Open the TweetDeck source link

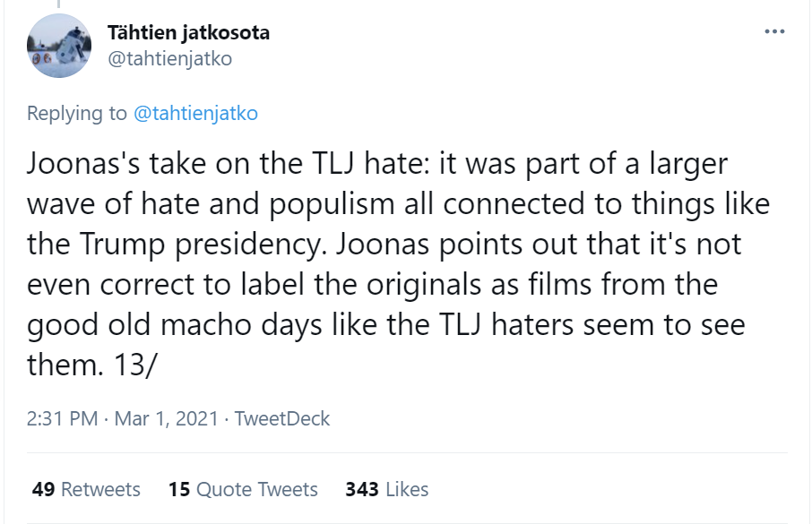[282, 418]
